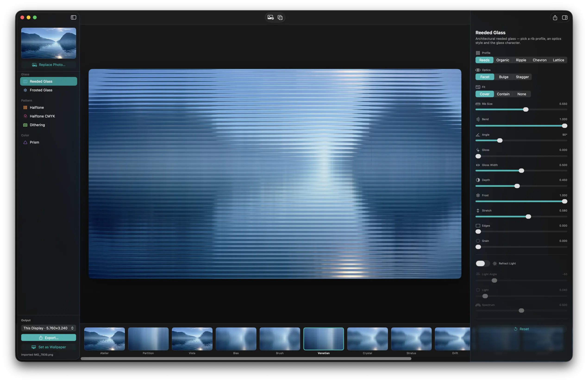
Task: Select the Lattice profile tab
Action: (558, 60)
